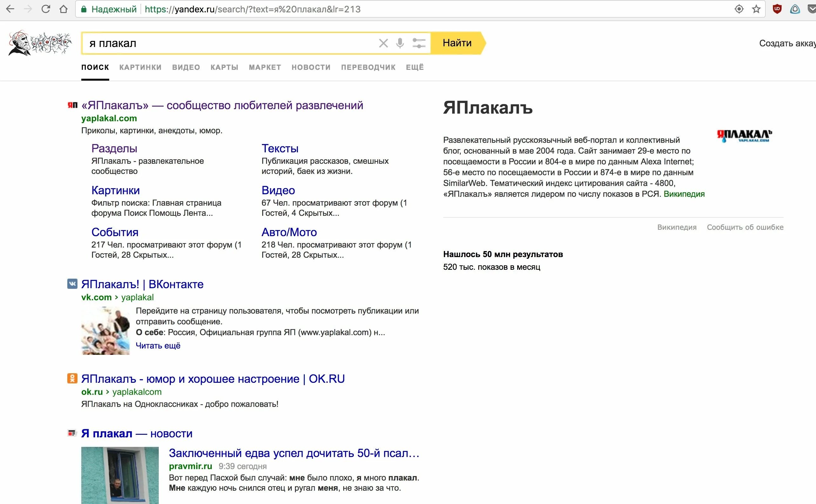The width and height of the screenshot is (816, 504).
Task: Open advanced search settings sliders icon
Action: point(418,43)
